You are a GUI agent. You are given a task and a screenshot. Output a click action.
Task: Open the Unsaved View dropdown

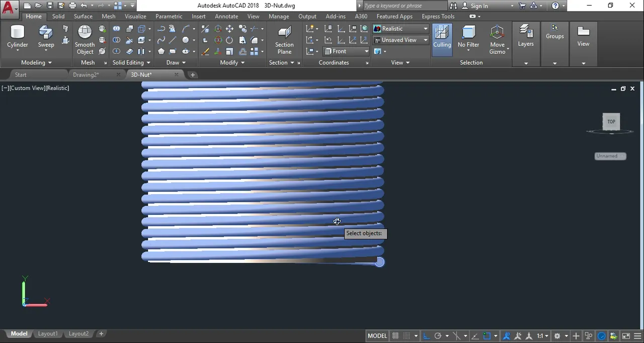pyautogui.click(x=400, y=40)
